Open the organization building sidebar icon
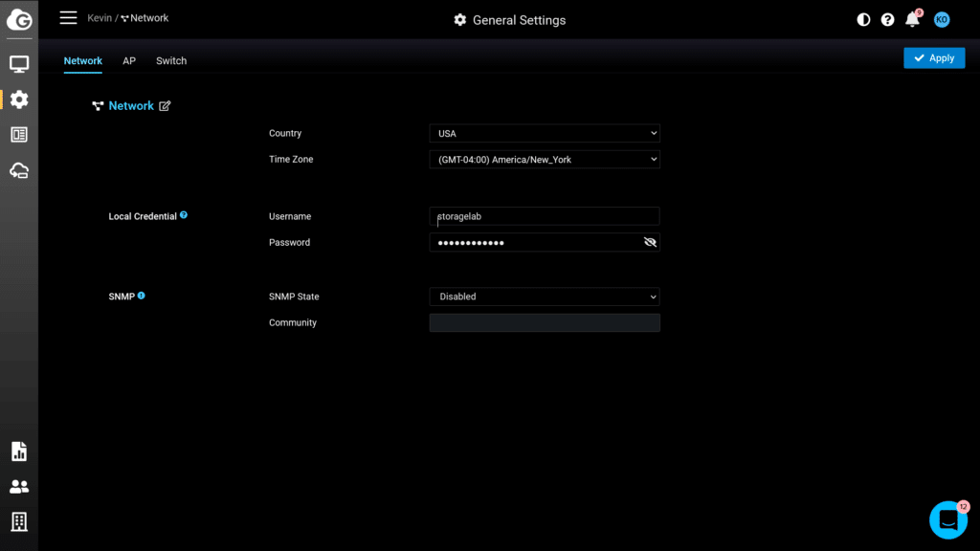This screenshot has width=980, height=551. coord(19,521)
